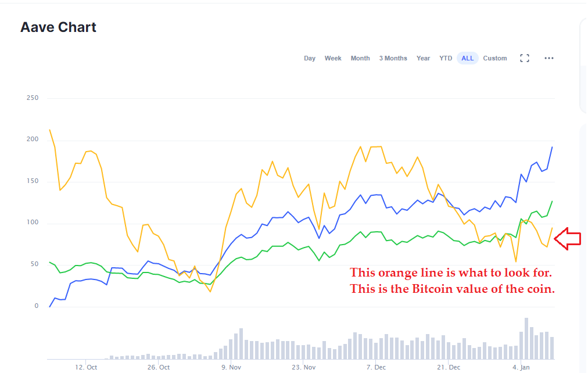Image resolution: width=588 pixels, height=373 pixels.
Task: Click the Aave Chart heading
Action: click(58, 27)
